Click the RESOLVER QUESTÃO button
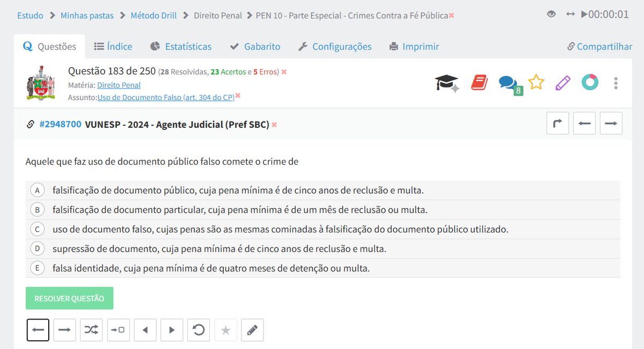This screenshot has height=349, width=644. point(69,298)
